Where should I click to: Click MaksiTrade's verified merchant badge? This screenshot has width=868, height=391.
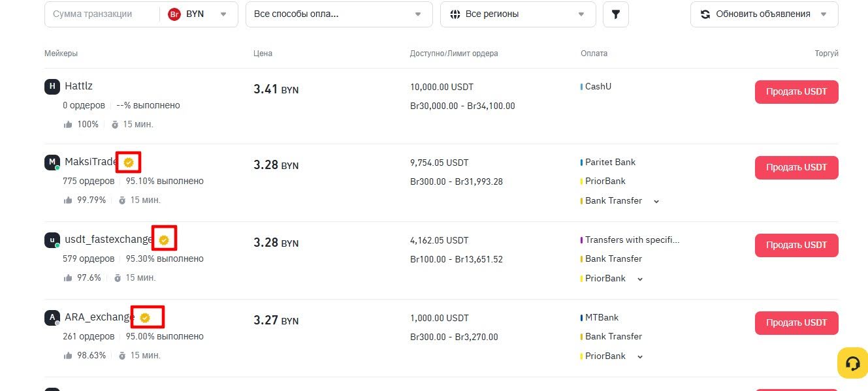point(129,162)
